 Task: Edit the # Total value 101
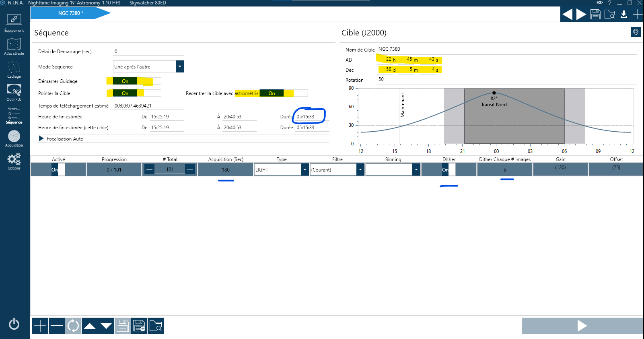tap(170, 169)
